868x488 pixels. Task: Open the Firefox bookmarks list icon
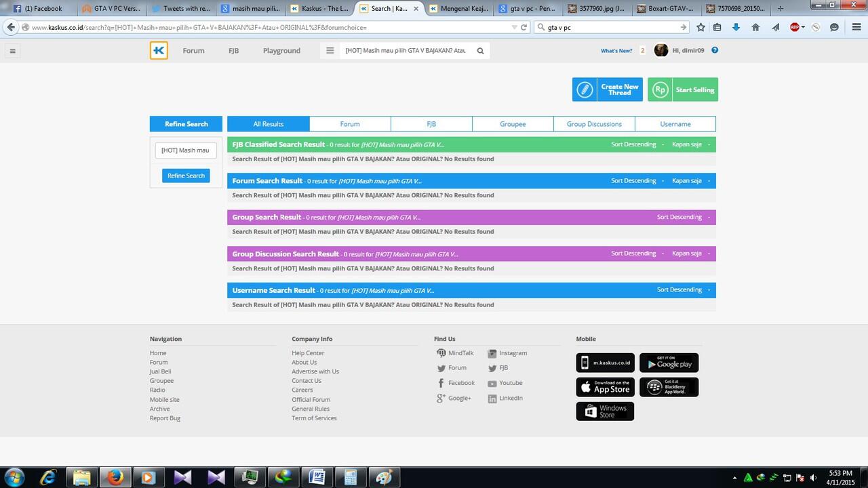[717, 27]
